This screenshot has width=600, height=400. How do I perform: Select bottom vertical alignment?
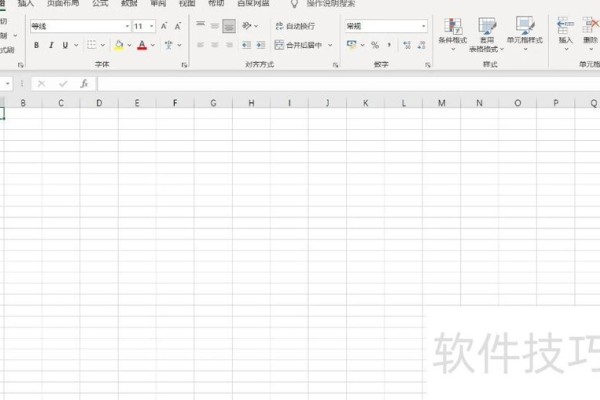pyautogui.click(x=229, y=26)
